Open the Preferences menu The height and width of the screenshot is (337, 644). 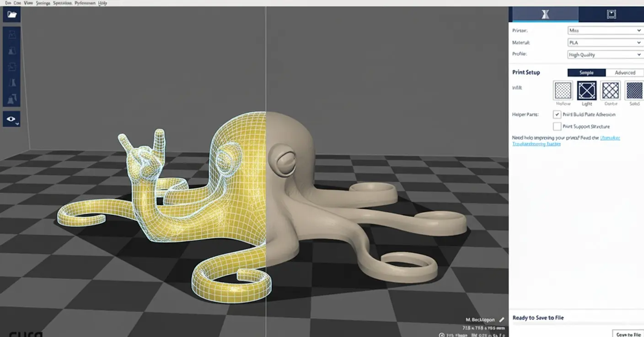pyautogui.click(x=85, y=3)
